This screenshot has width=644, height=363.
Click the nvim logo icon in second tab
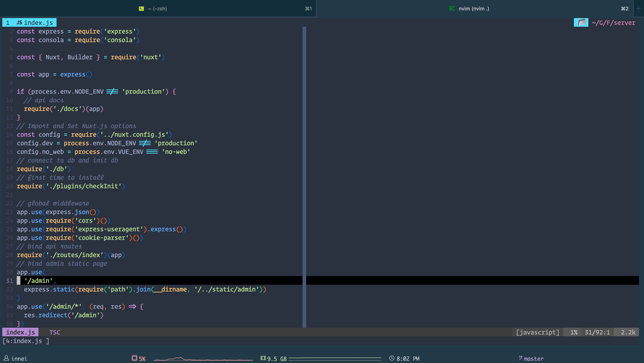452,9
